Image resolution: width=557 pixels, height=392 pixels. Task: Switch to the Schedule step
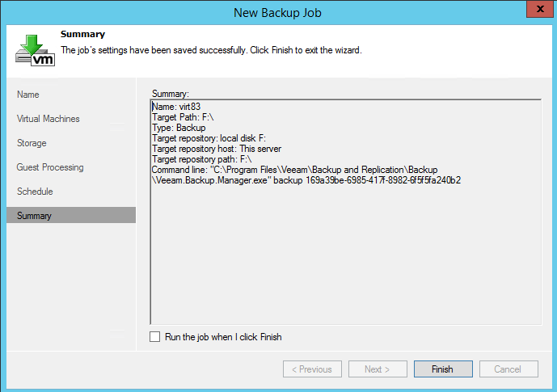[x=35, y=192]
